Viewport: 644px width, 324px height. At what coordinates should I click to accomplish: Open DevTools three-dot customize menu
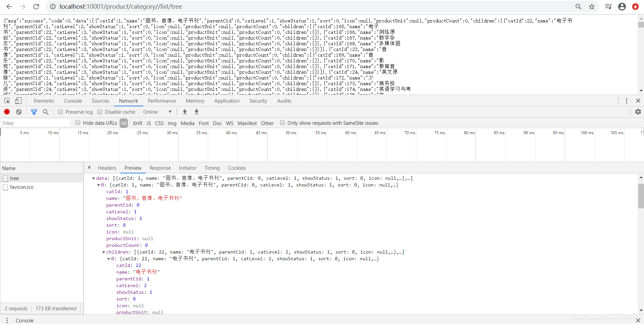click(x=627, y=101)
